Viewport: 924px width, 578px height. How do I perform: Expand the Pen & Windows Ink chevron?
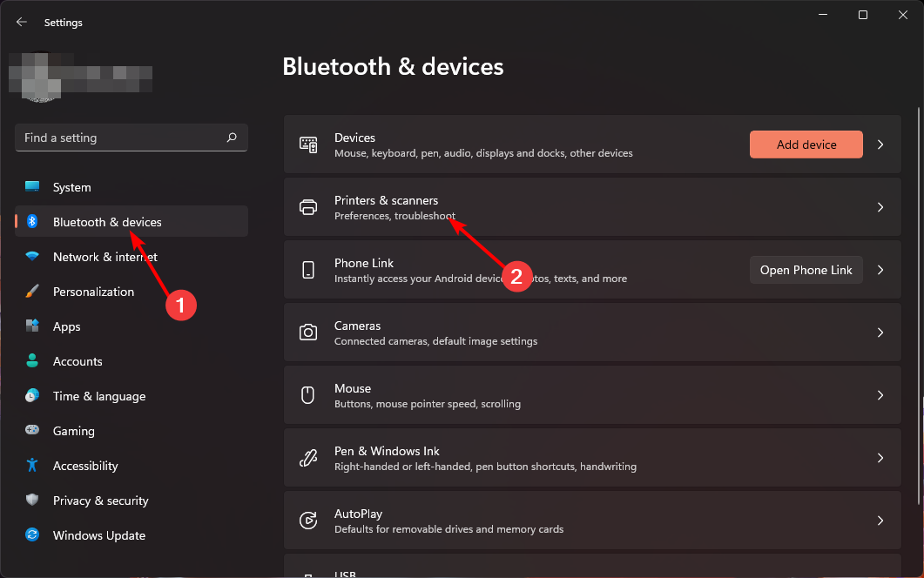click(880, 457)
